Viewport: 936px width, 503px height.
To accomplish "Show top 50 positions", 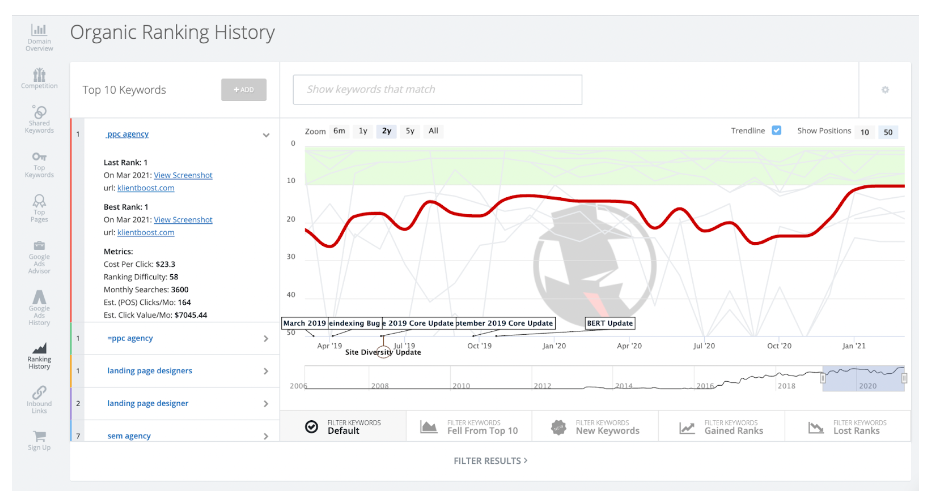I will (888, 132).
